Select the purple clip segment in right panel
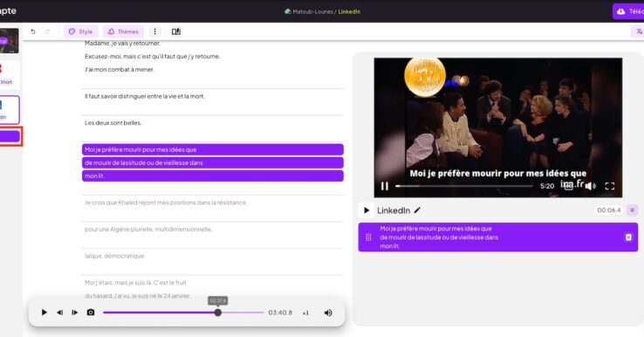 pyautogui.click(x=497, y=237)
